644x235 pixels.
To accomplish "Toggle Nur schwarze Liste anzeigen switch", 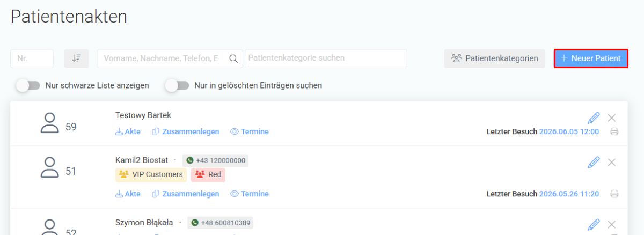I will tap(28, 85).
